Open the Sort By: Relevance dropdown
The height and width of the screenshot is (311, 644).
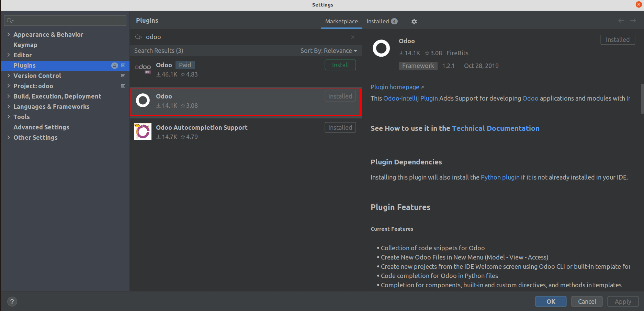coord(329,51)
